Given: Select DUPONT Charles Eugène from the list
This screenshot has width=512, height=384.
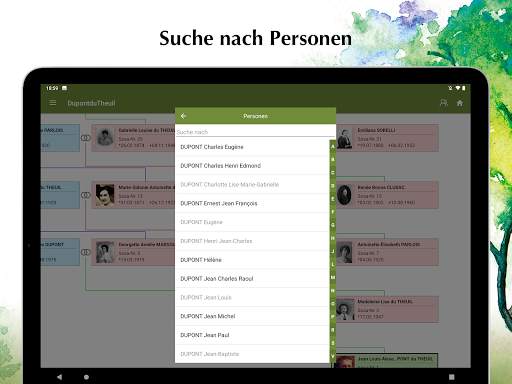Looking at the screenshot, I should (x=252, y=147).
